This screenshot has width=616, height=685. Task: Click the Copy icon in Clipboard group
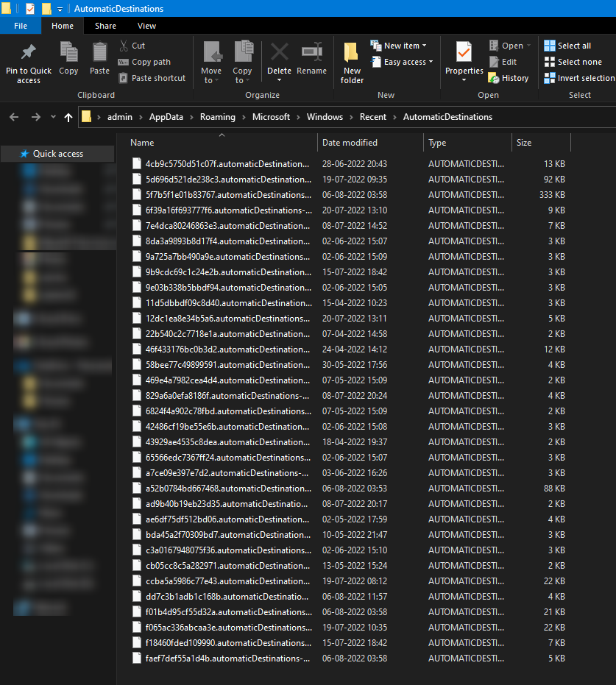click(68, 52)
